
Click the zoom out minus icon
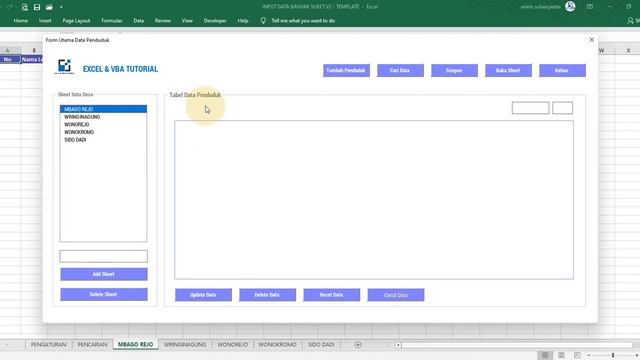(x=589, y=356)
